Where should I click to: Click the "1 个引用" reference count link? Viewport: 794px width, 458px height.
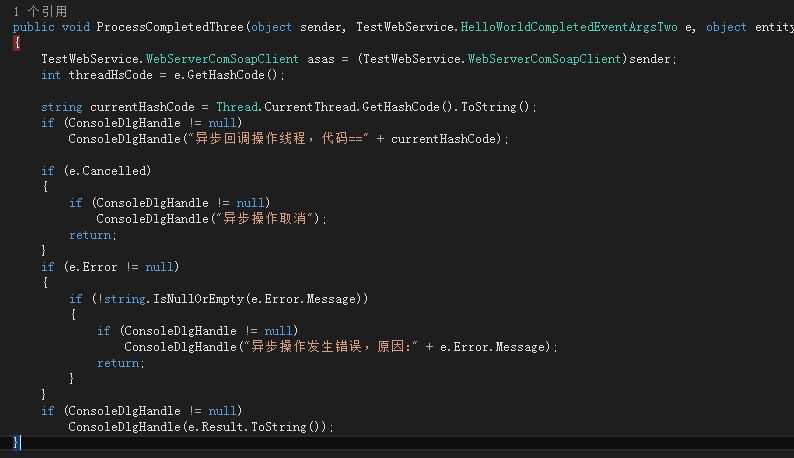tap(41, 11)
